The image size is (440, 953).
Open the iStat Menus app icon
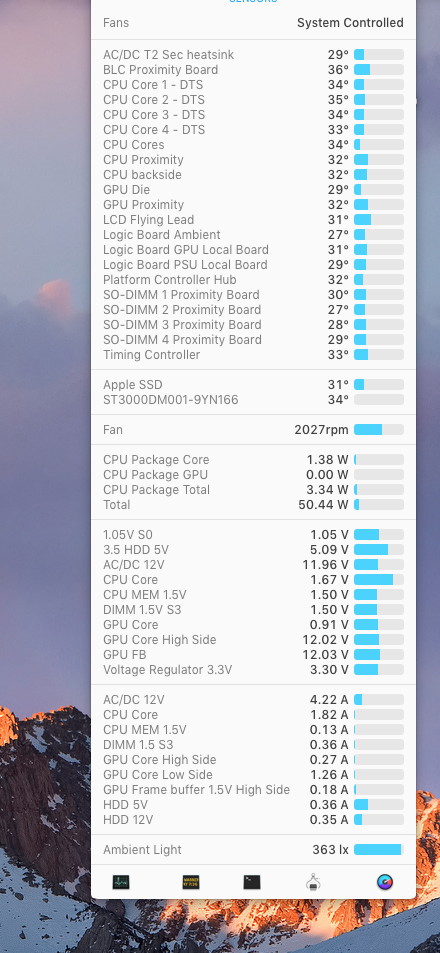click(385, 882)
